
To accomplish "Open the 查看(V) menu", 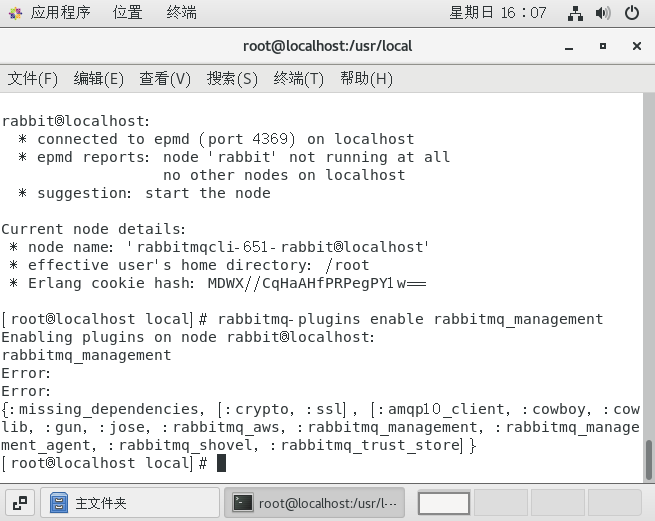I will coord(165,79).
